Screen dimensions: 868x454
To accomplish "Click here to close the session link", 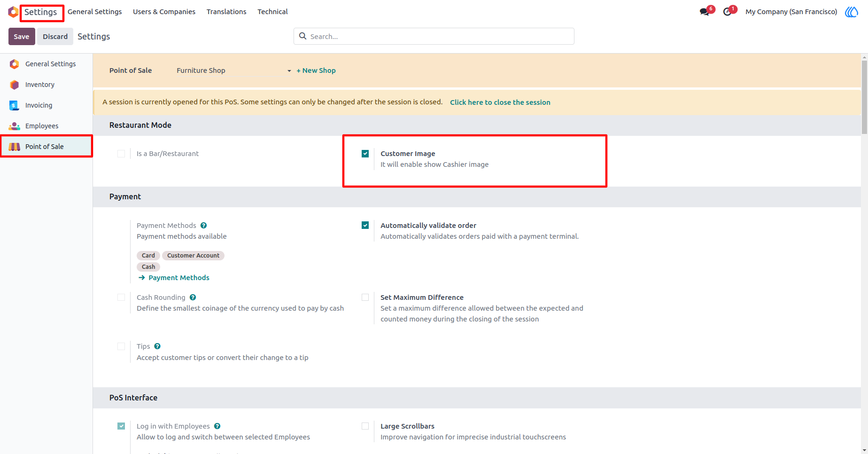I will coord(500,102).
